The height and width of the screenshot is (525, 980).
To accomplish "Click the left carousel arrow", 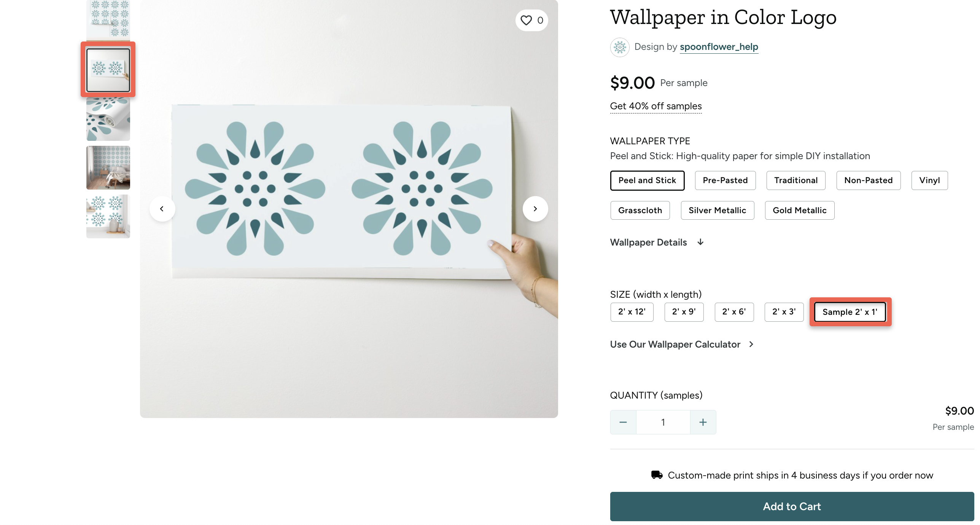I will click(162, 209).
